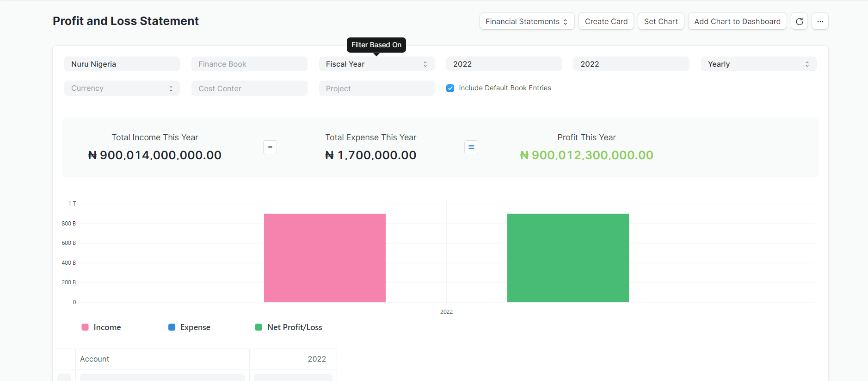Click the Total Expense This Year amount
This screenshot has height=381, width=868.
[370, 155]
